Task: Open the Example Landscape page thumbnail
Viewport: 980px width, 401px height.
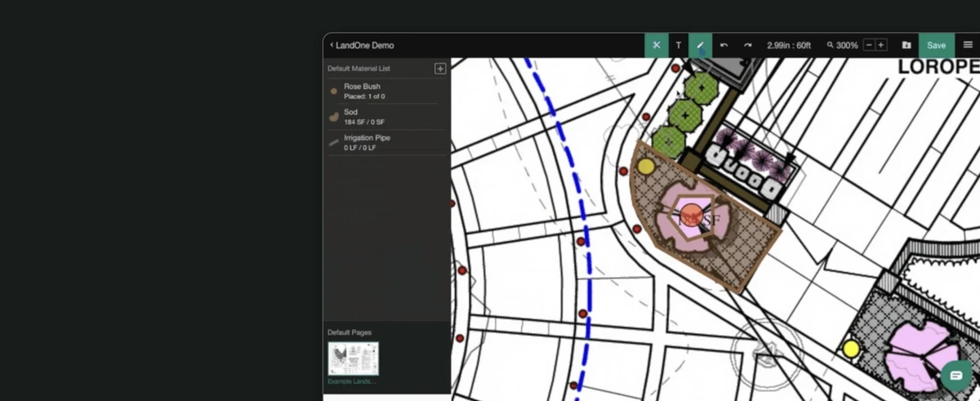Action: [x=354, y=359]
